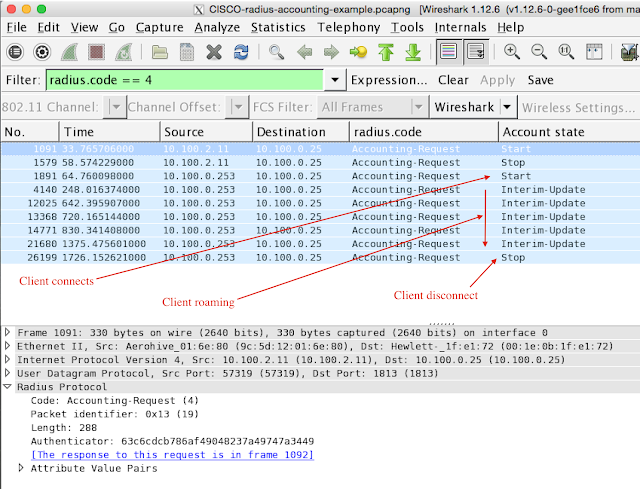Open Wireshark decryption mode dropdown

coord(473,107)
